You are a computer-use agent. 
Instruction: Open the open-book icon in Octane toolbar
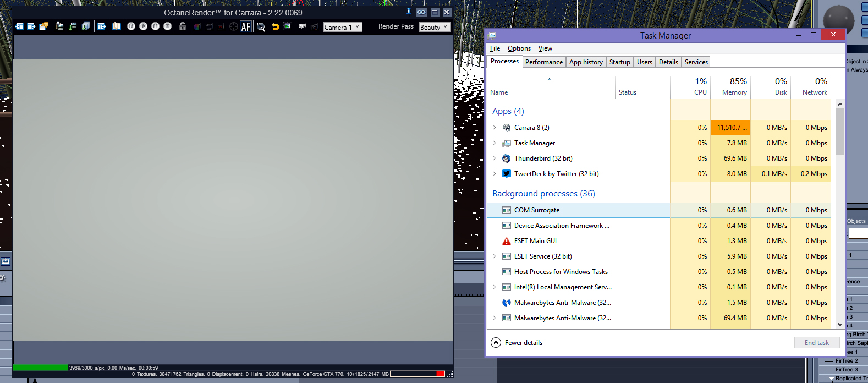point(117,26)
